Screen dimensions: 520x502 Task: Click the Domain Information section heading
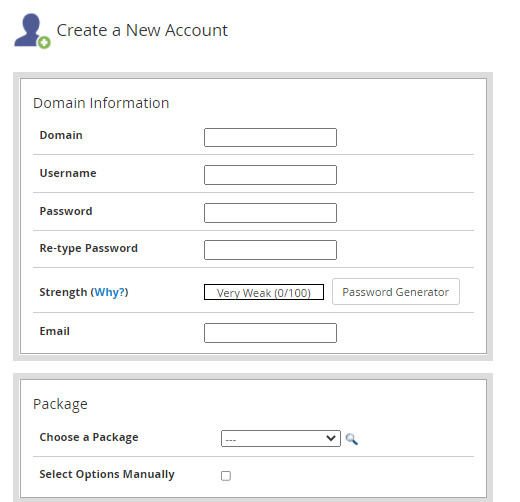pos(101,103)
